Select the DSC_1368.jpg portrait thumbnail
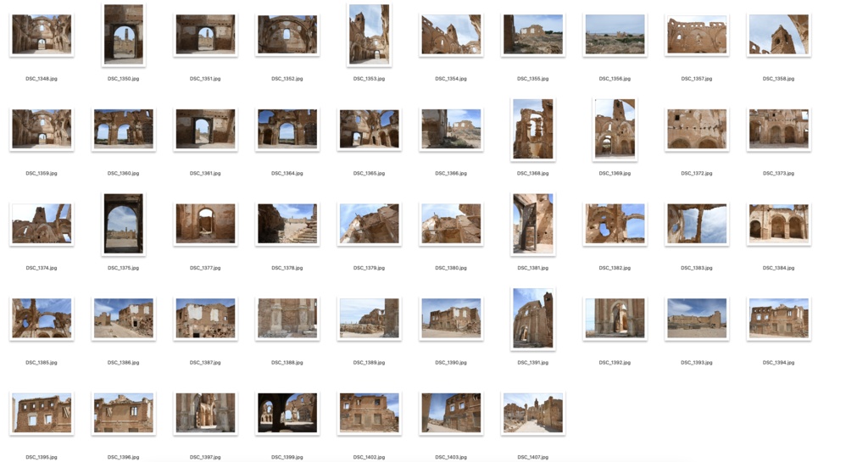 pos(533,129)
